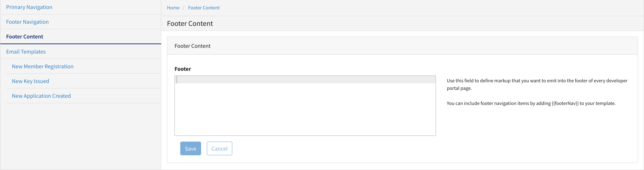Select Footer Navigation in the sidebar
This screenshot has width=644, height=170.
[27, 22]
